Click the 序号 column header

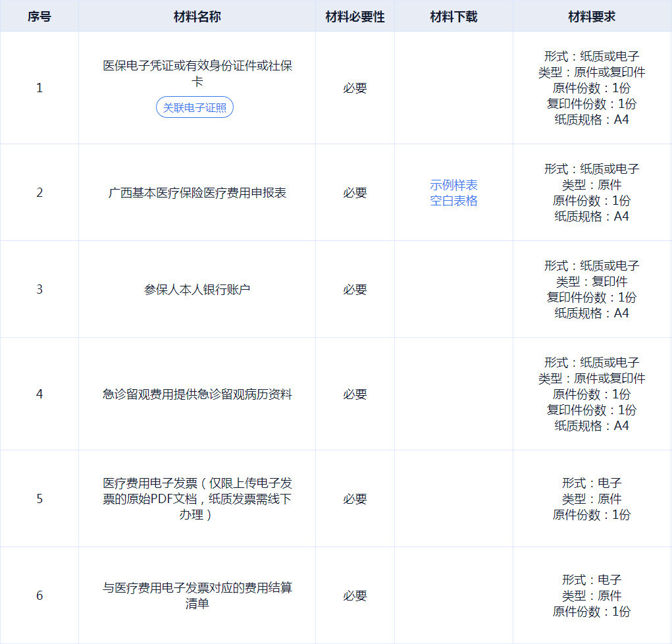39,17
